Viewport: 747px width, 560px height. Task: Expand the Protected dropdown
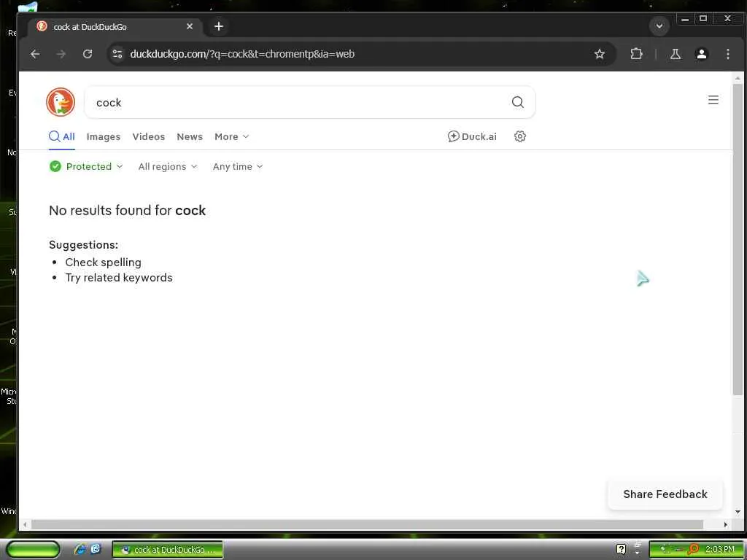click(86, 166)
